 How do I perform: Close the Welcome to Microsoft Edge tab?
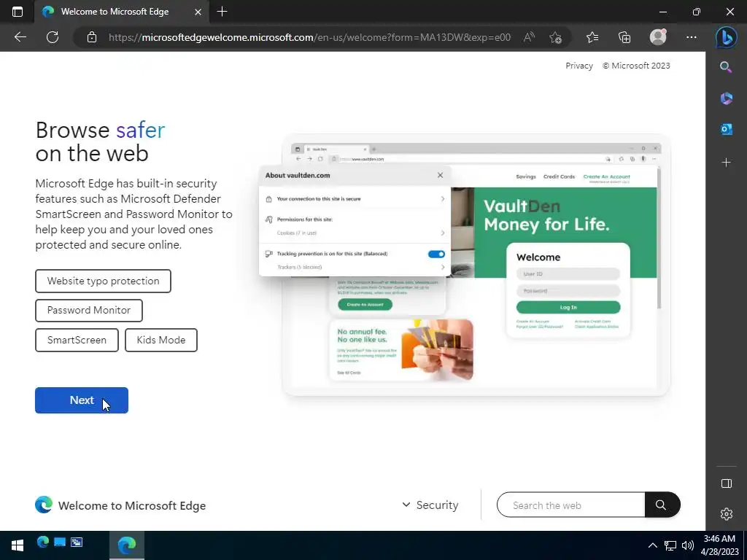(198, 12)
